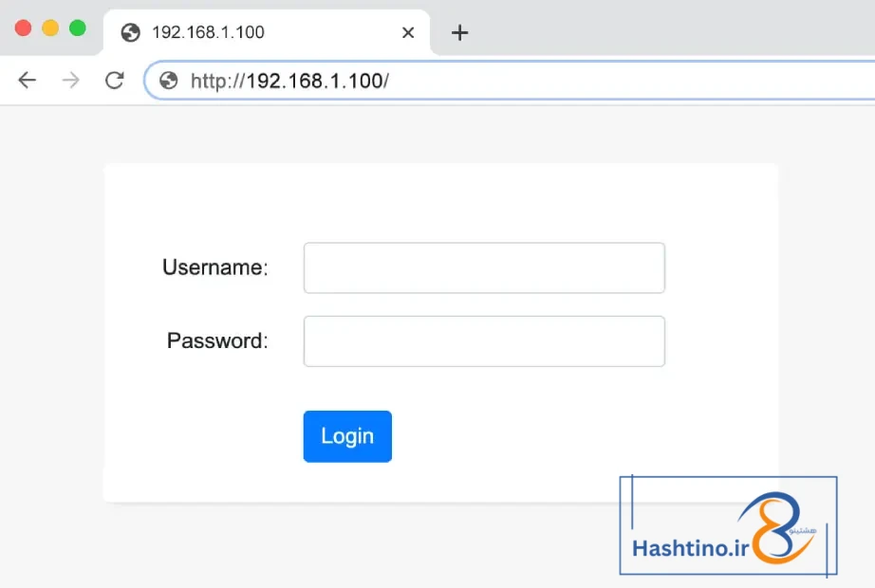Viewport: 875px width, 588px height.
Task: Click into the Username input field
Action: tap(484, 267)
